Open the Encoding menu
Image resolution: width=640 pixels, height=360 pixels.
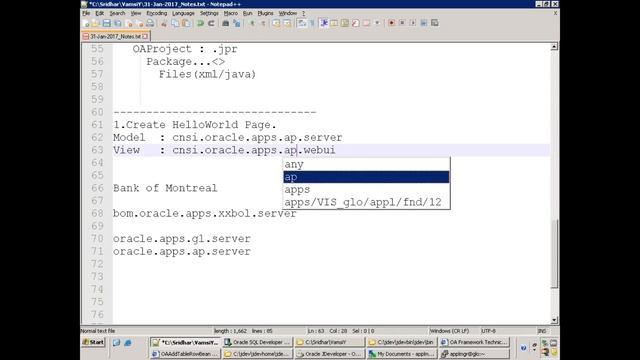(157, 13)
